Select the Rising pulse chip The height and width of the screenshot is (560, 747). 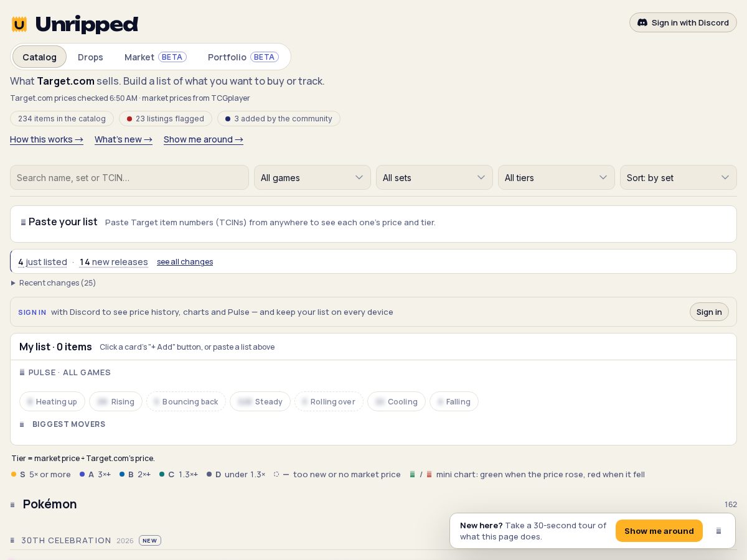coord(116,401)
